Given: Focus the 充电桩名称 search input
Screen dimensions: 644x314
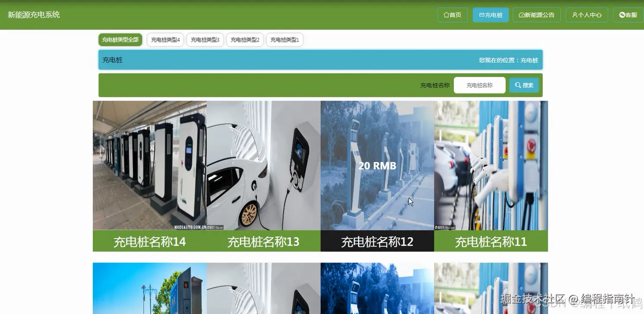Looking at the screenshot, I should [479, 85].
